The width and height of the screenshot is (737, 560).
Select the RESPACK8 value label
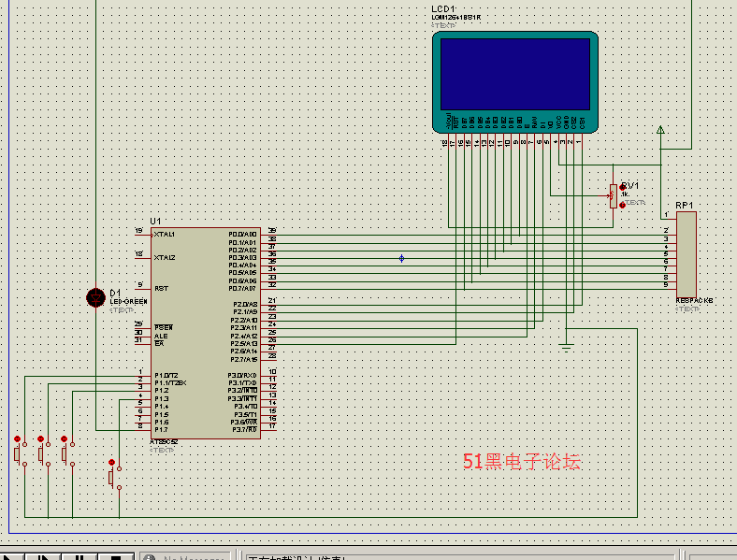(x=694, y=301)
